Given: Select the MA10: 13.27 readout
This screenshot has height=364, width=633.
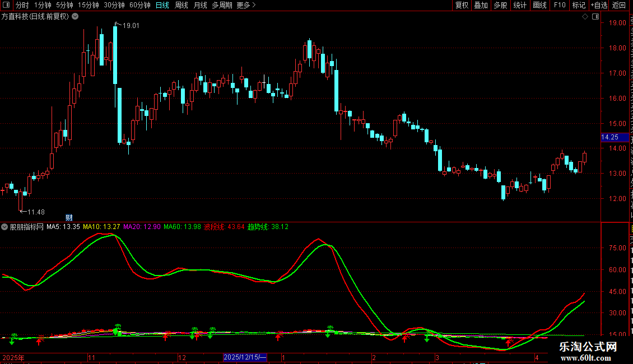Looking at the screenshot, I should coord(101,227).
